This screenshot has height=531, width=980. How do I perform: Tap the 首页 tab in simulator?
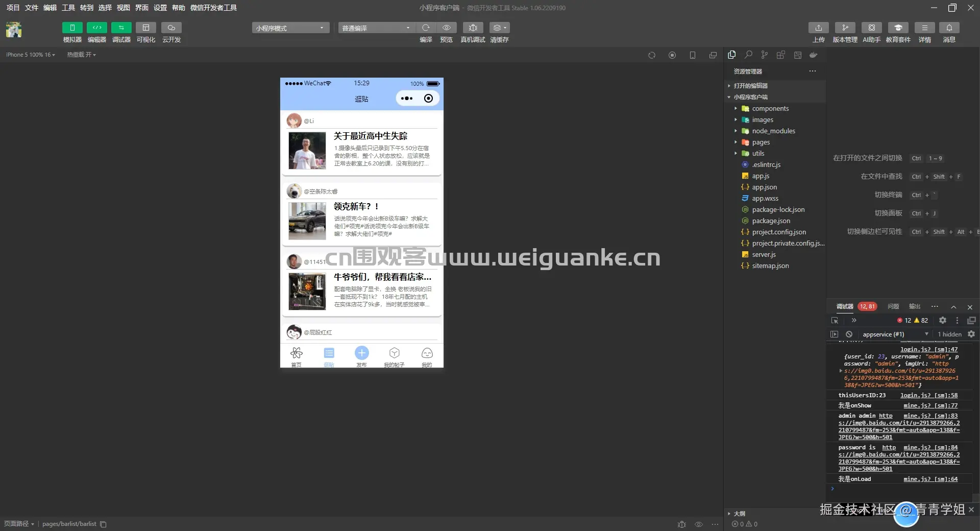pyautogui.click(x=296, y=356)
